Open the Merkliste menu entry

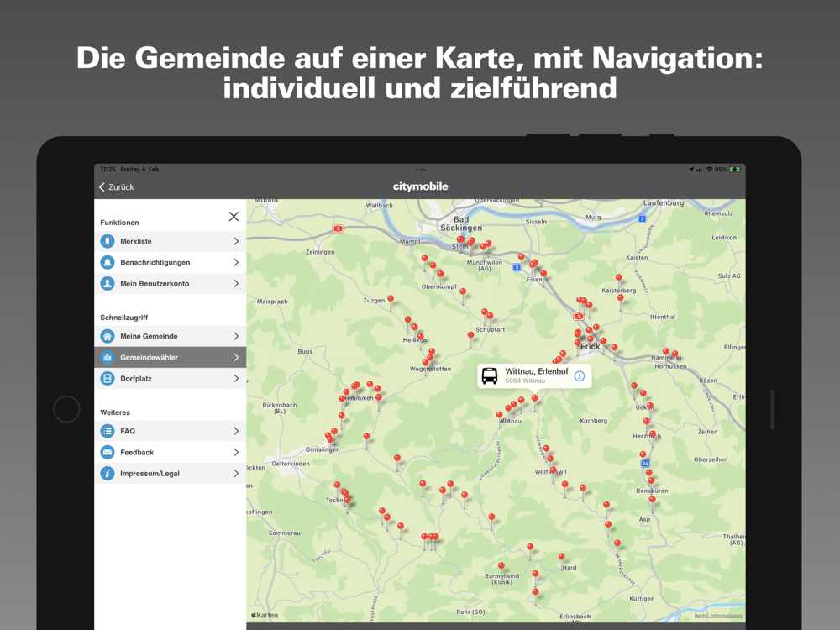[171, 241]
